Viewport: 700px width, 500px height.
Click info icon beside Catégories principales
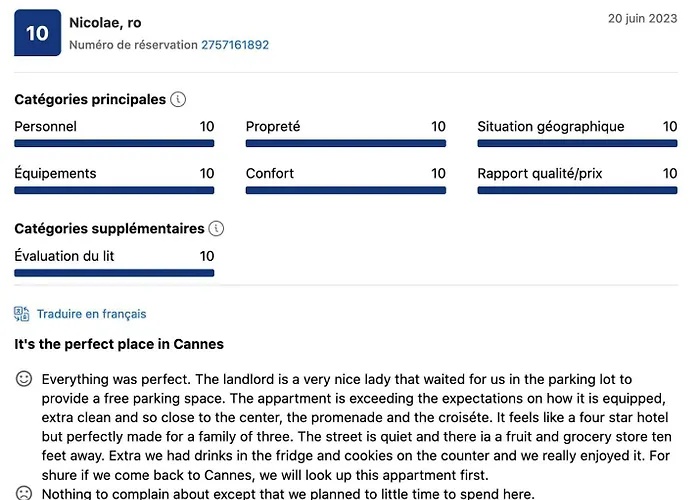coord(178,100)
